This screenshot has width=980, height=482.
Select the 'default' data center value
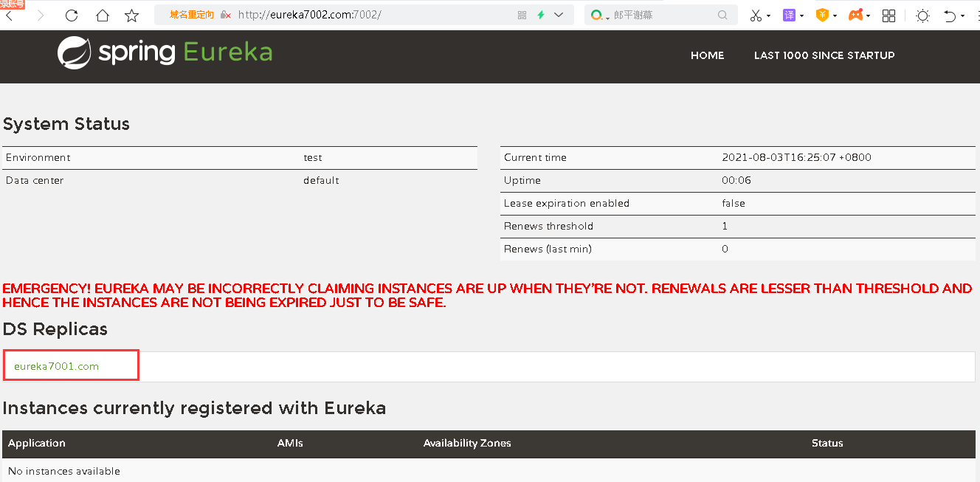[321, 180]
